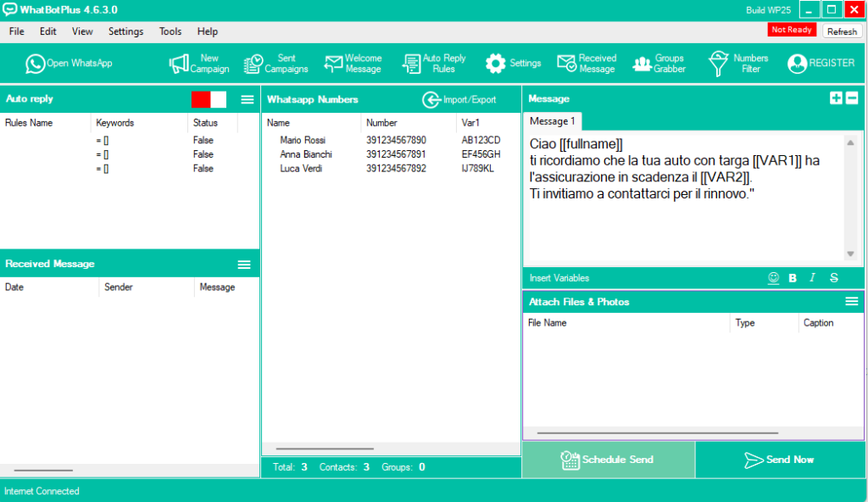This screenshot has height=502, width=868.
Task: Open Received Message envelope icon
Action: pyautogui.click(x=566, y=64)
